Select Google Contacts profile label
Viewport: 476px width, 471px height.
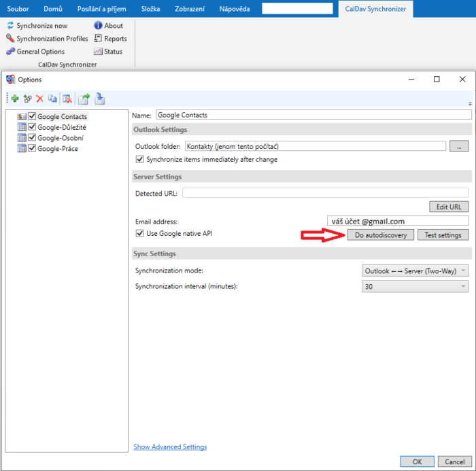tap(63, 116)
